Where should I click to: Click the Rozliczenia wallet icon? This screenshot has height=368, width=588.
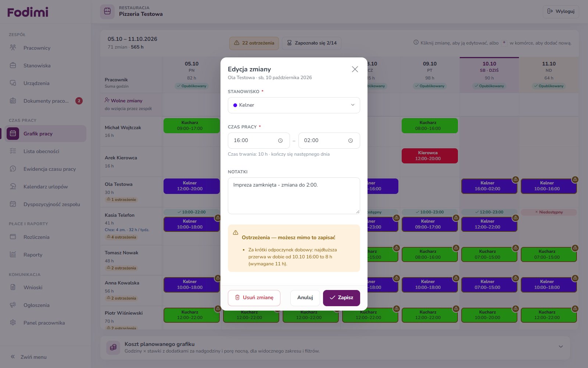pos(13,237)
